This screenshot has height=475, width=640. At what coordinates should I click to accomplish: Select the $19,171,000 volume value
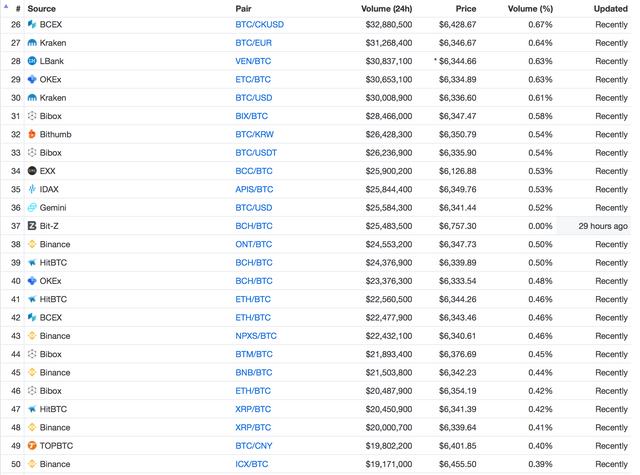pos(389,464)
